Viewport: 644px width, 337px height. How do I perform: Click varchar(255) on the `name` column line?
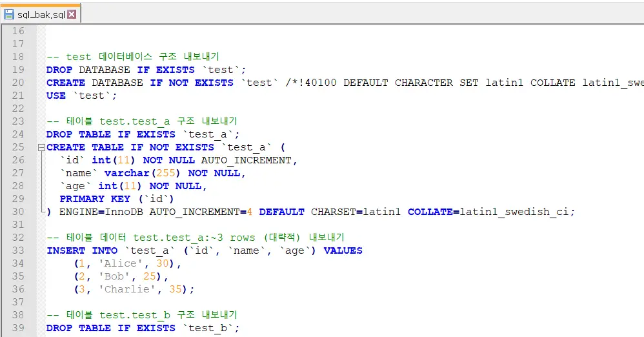[142, 173]
